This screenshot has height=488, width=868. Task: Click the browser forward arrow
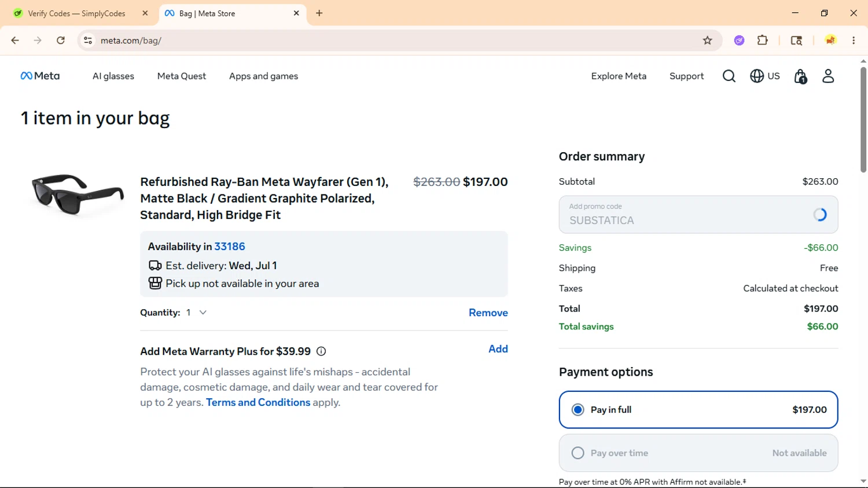point(38,40)
